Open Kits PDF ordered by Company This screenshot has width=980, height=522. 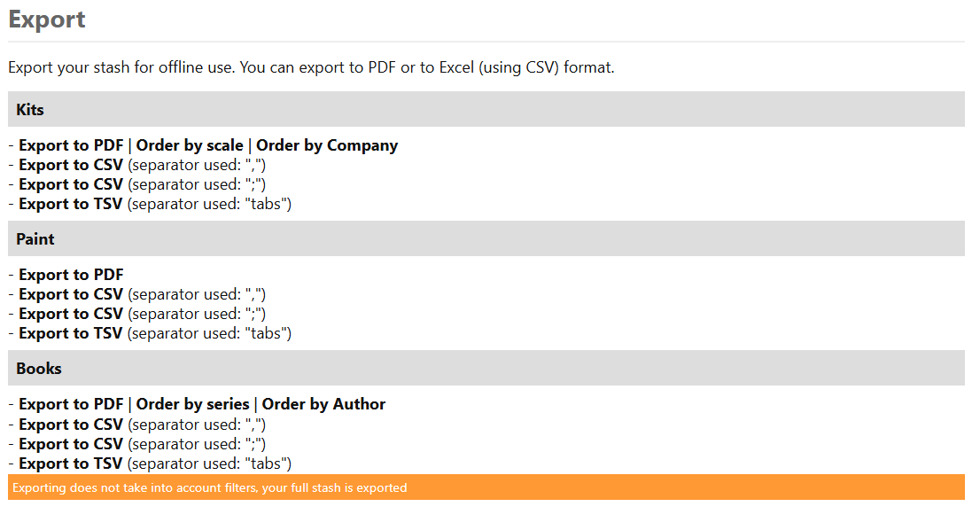(x=327, y=145)
